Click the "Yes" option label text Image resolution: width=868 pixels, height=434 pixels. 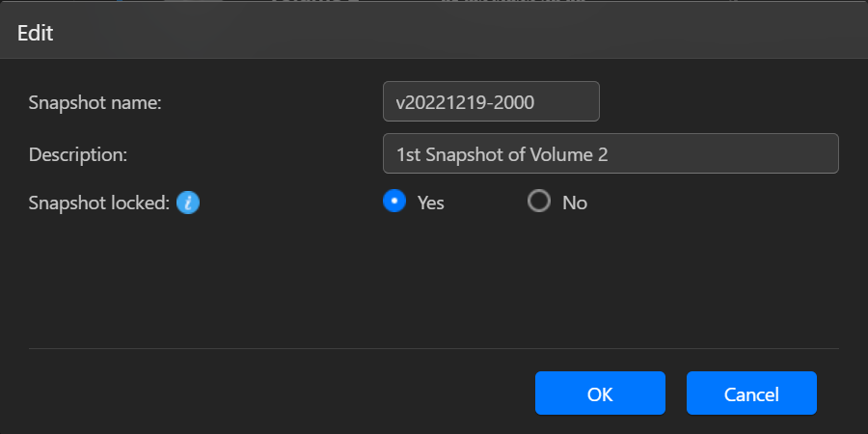tap(430, 203)
